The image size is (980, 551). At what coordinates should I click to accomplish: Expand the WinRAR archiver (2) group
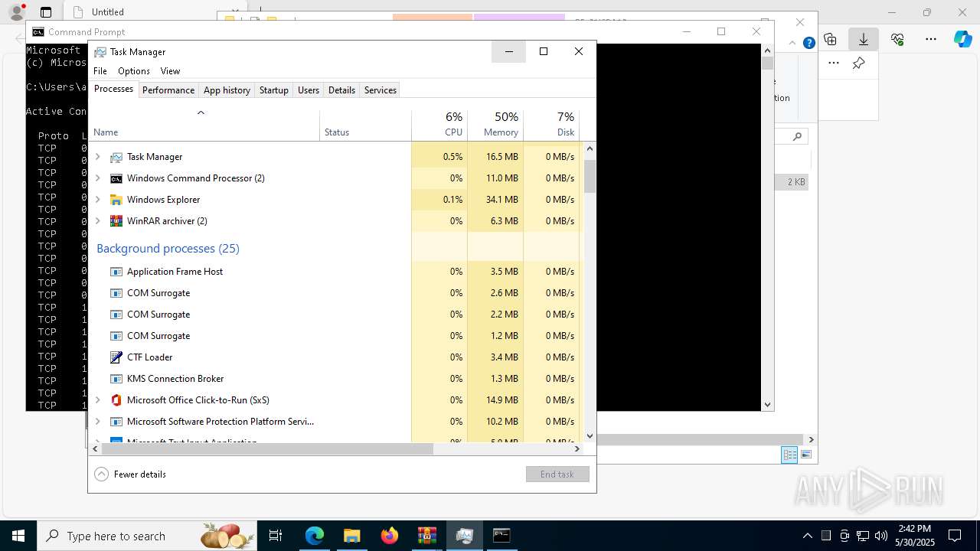tap(97, 221)
